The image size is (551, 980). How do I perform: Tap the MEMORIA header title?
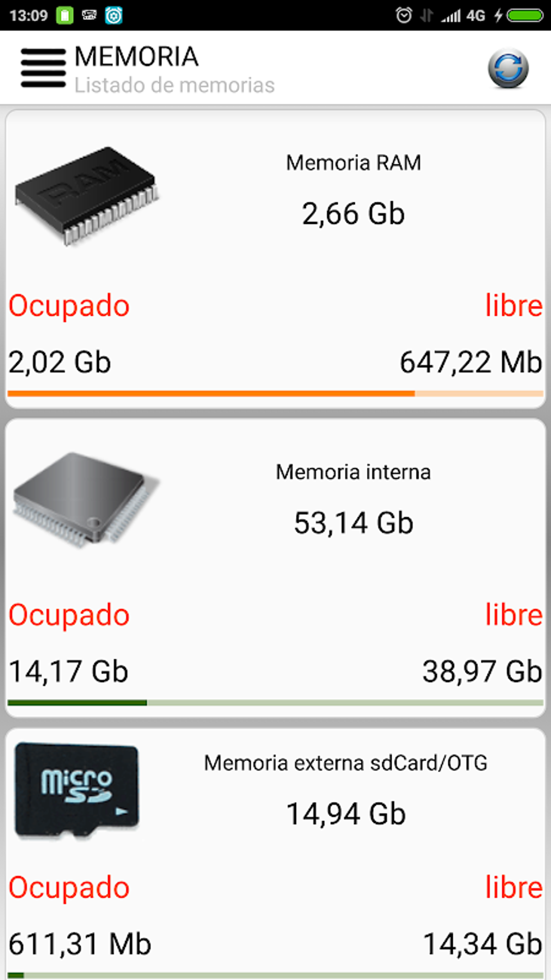[137, 57]
